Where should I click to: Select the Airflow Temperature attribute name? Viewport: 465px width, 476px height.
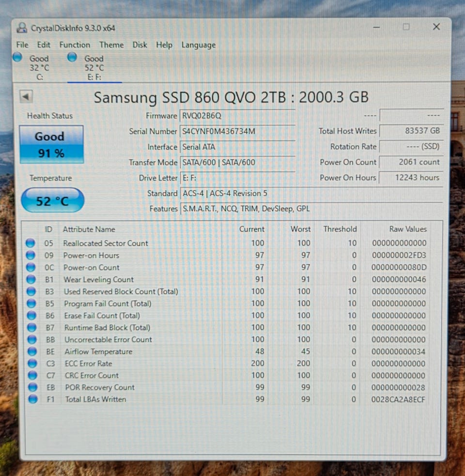point(98,352)
